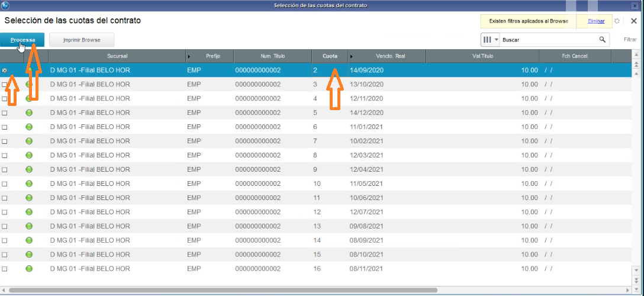The image size is (644, 296).
Task: Click the Val.Titulo column header
Action: 482,56
